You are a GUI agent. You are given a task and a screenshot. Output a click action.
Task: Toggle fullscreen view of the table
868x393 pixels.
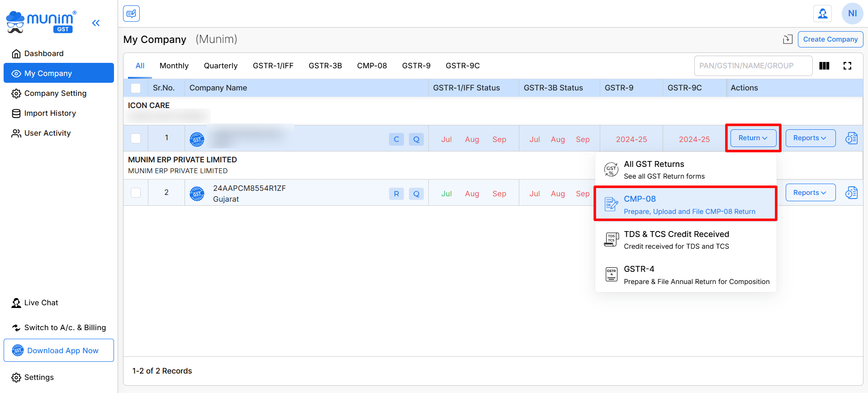pyautogui.click(x=847, y=66)
